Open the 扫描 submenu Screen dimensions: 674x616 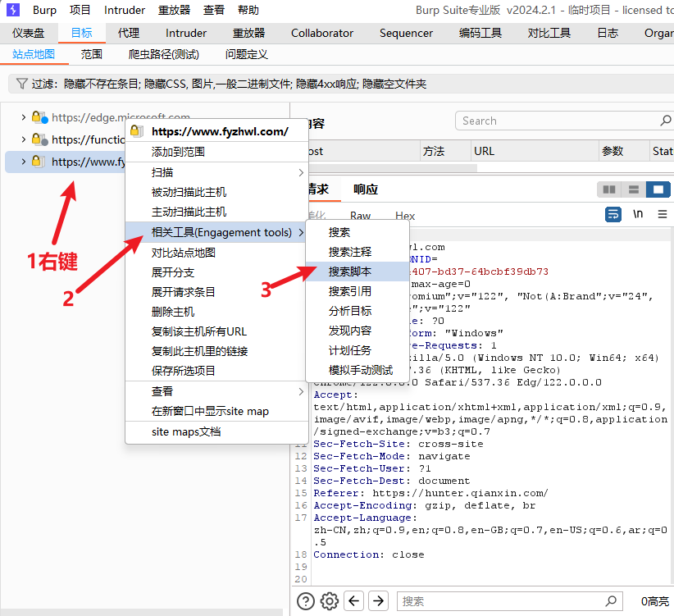pyautogui.click(x=216, y=172)
